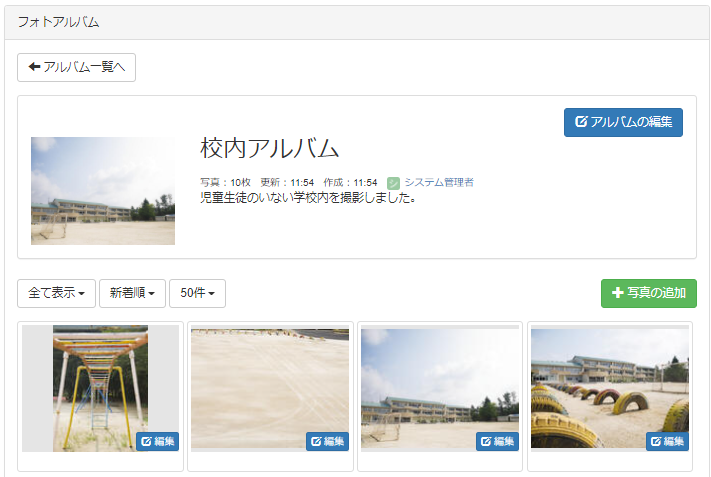Click the システム管理者 user link

[438, 183]
